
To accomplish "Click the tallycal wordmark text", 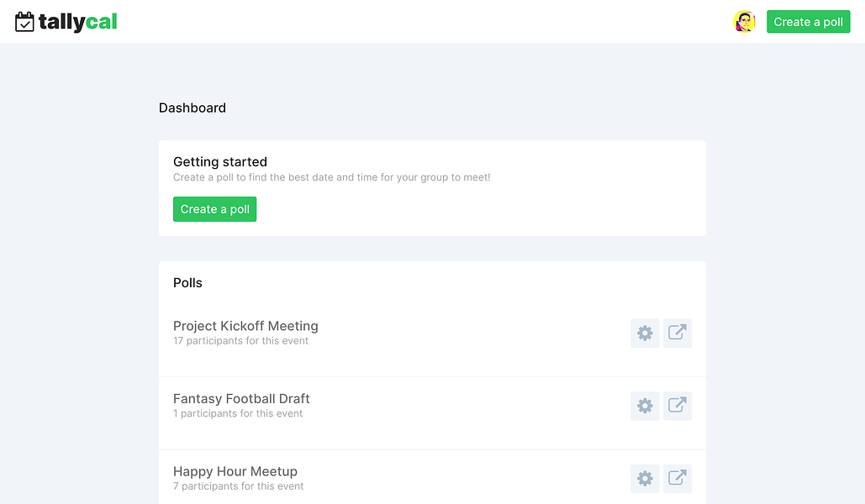I will (78, 23).
